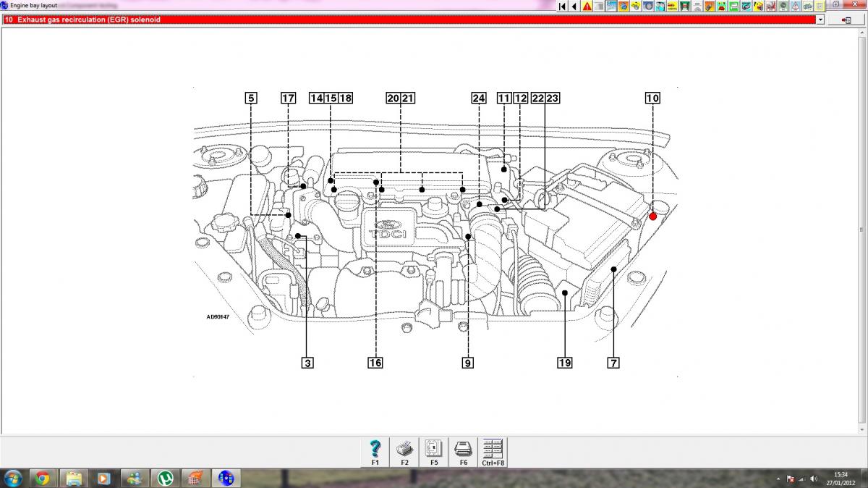Select component label 7 below the engine

(x=613, y=363)
